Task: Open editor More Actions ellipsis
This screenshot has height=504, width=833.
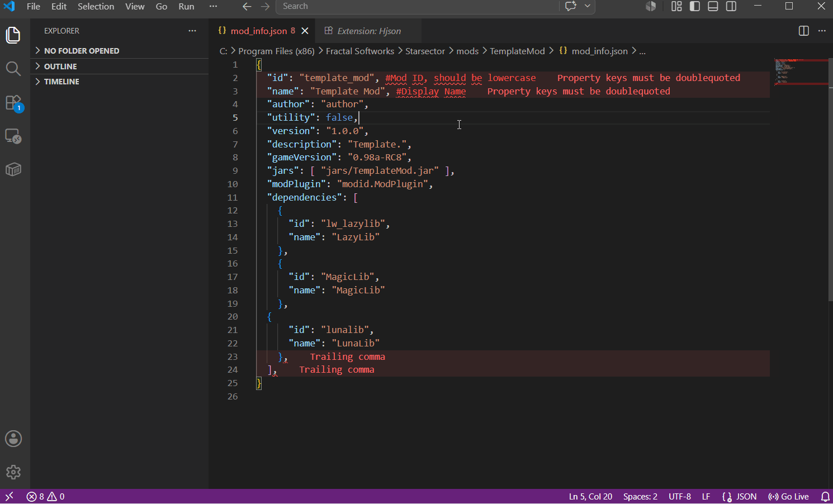Action: (x=822, y=31)
